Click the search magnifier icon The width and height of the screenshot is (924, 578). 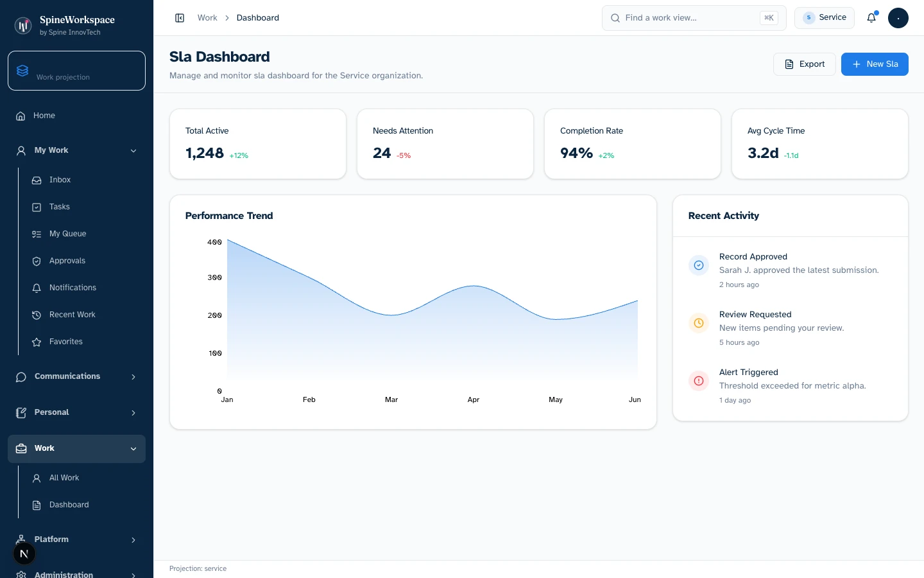tap(615, 18)
